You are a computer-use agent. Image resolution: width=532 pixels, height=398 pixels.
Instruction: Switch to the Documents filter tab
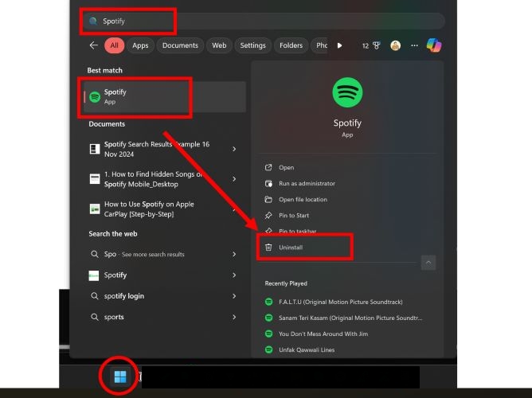click(x=180, y=45)
